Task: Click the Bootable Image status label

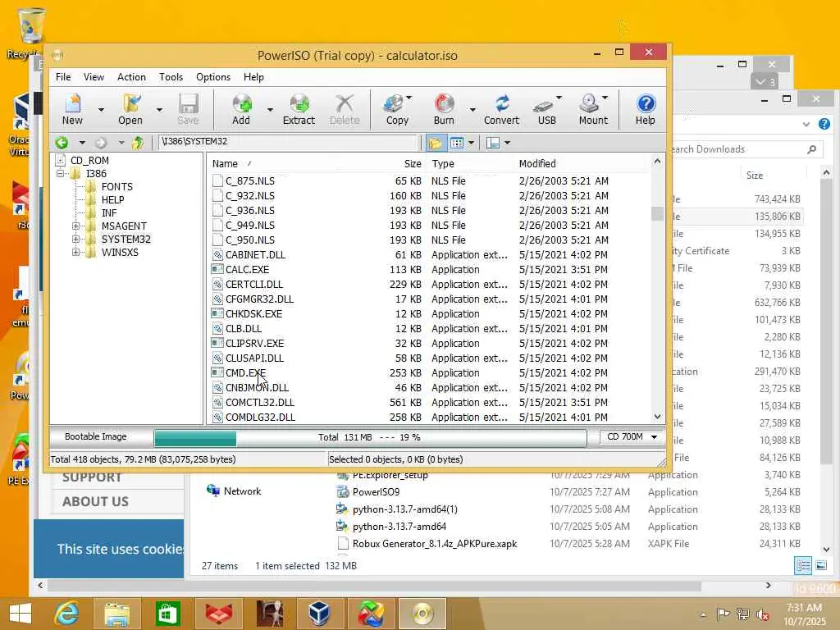Action: (96, 436)
